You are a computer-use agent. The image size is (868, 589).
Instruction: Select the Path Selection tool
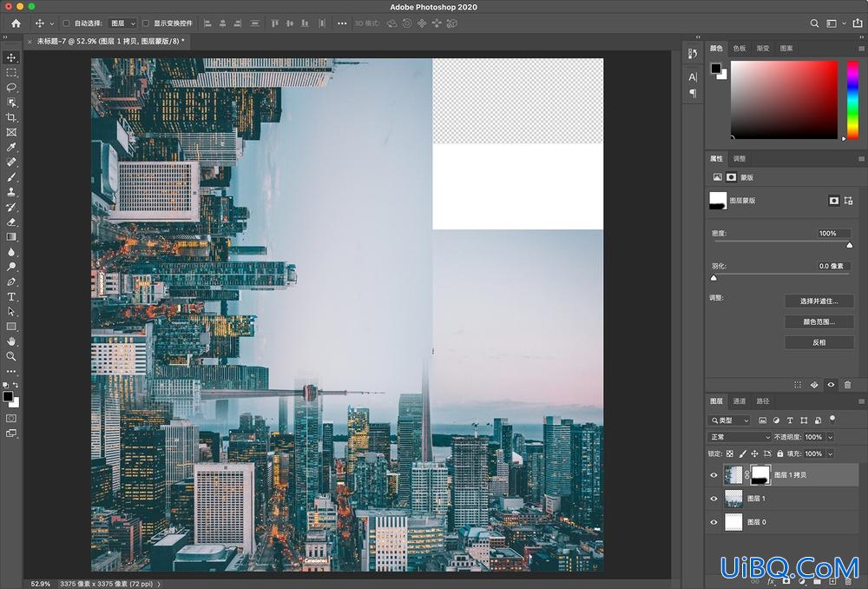coord(11,312)
